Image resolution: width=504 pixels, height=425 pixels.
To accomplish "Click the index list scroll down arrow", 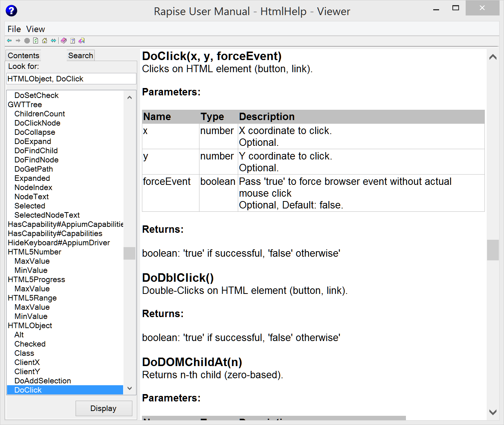I will (129, 389).
